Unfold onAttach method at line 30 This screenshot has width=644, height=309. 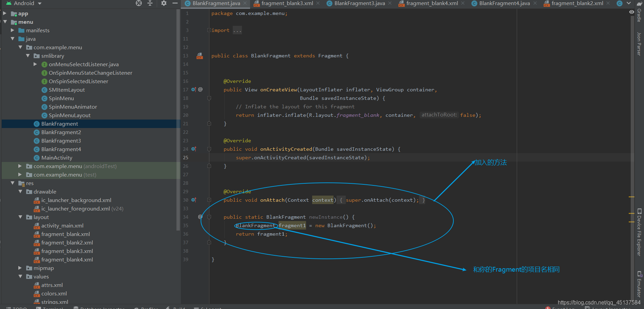[209, 200]
